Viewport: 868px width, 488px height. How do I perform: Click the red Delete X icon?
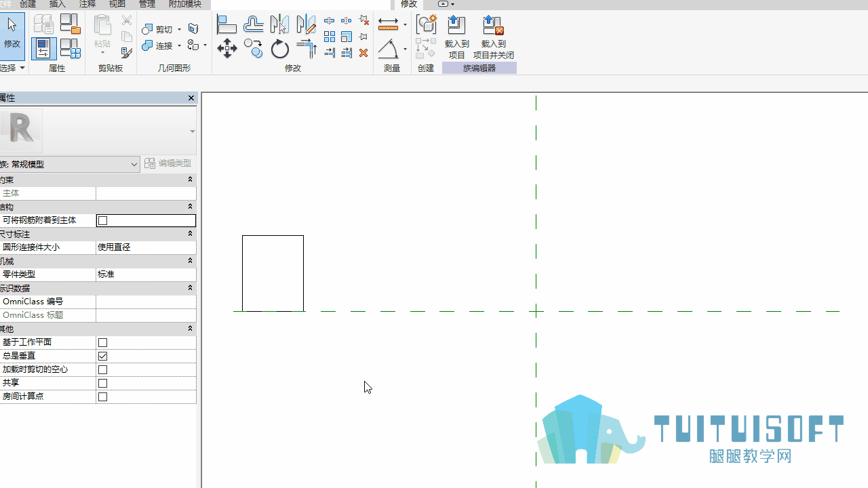coord(363,53)
